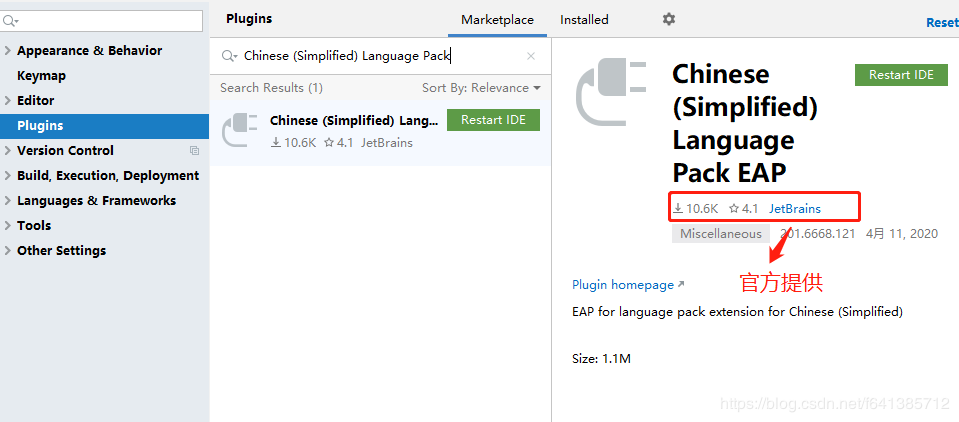Select Plugins in settings tree
Viewport: 959px width, 422px height.
[104, 125]
